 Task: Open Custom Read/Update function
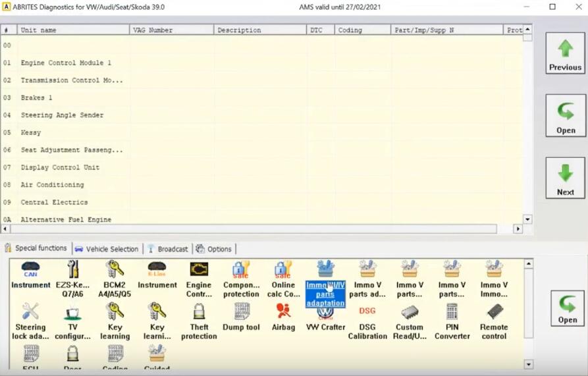click(x=410, y=321)
